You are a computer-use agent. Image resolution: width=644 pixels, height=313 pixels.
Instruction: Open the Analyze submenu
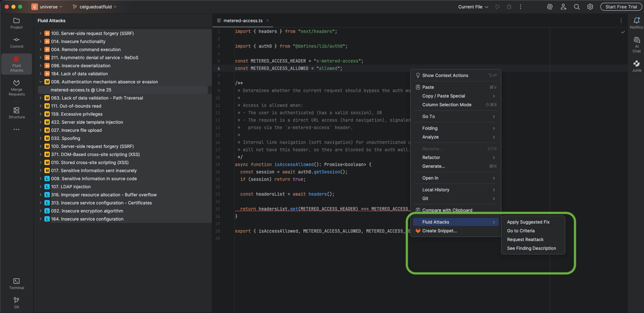(x=456, y=137)
